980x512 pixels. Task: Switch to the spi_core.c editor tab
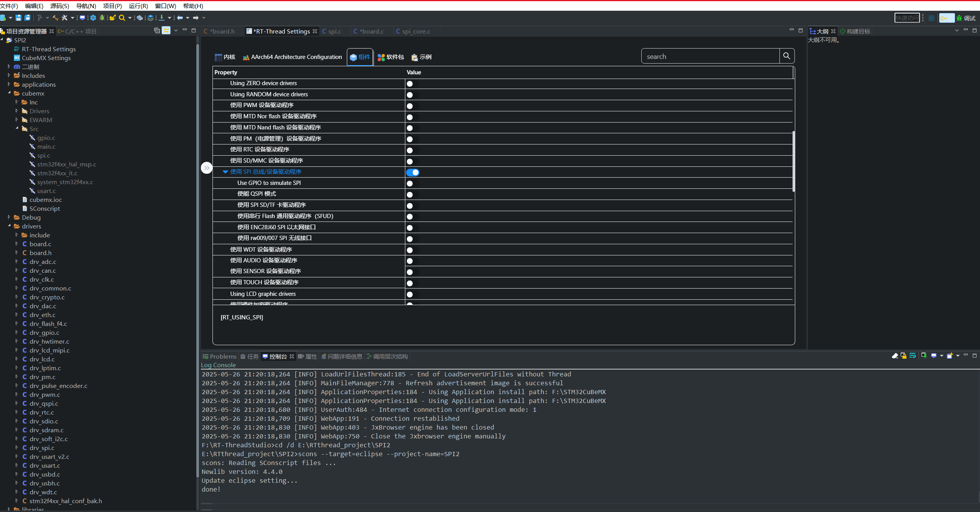click(x=415, y=31)
